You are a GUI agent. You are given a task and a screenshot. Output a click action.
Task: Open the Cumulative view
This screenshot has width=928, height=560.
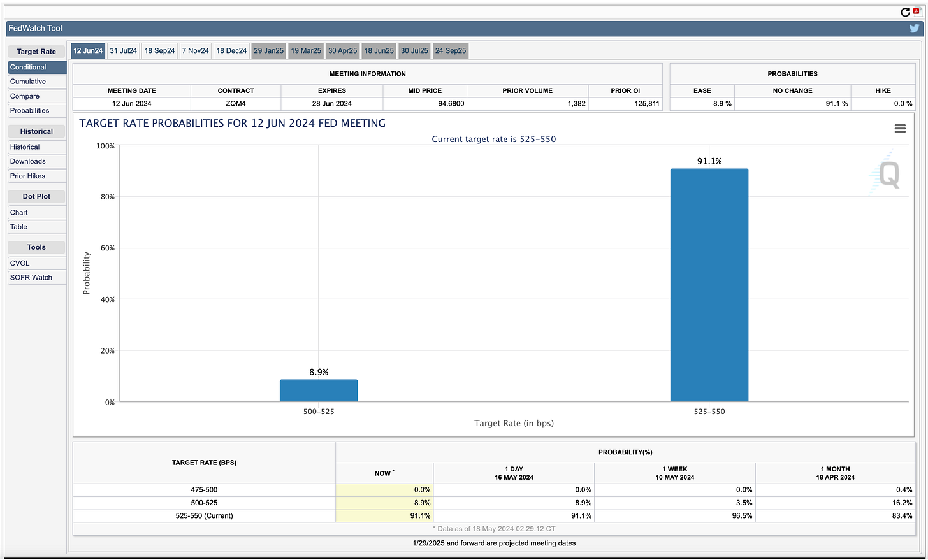[x=37, y=82]
